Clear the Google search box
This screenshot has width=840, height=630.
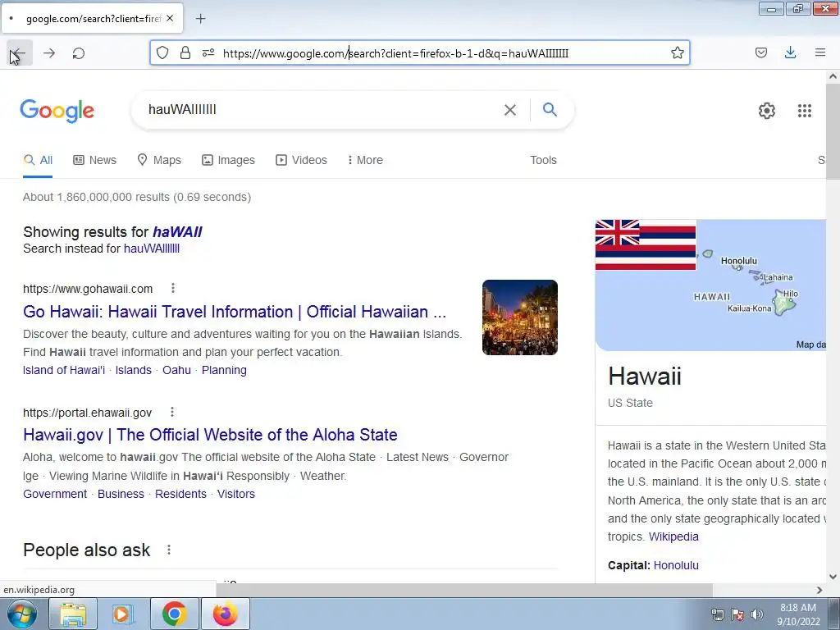click(510, 110)
